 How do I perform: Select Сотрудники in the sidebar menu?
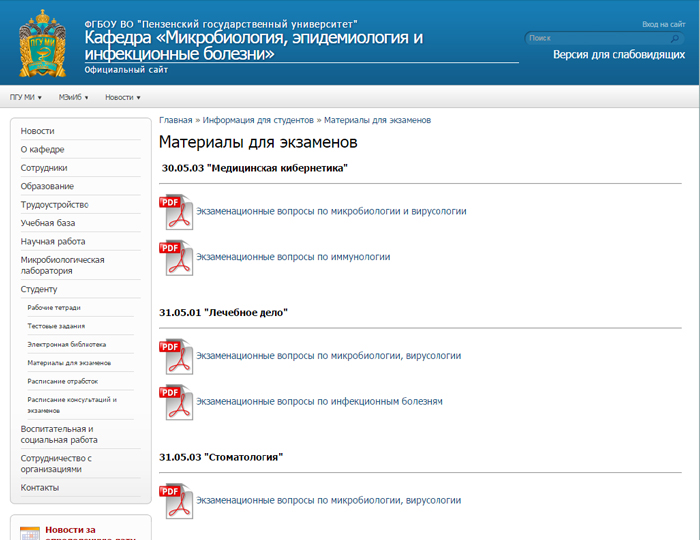click(x=44, y=168)
